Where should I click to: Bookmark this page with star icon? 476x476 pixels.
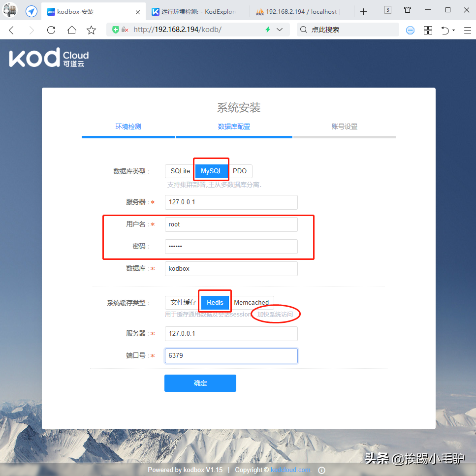91,30
